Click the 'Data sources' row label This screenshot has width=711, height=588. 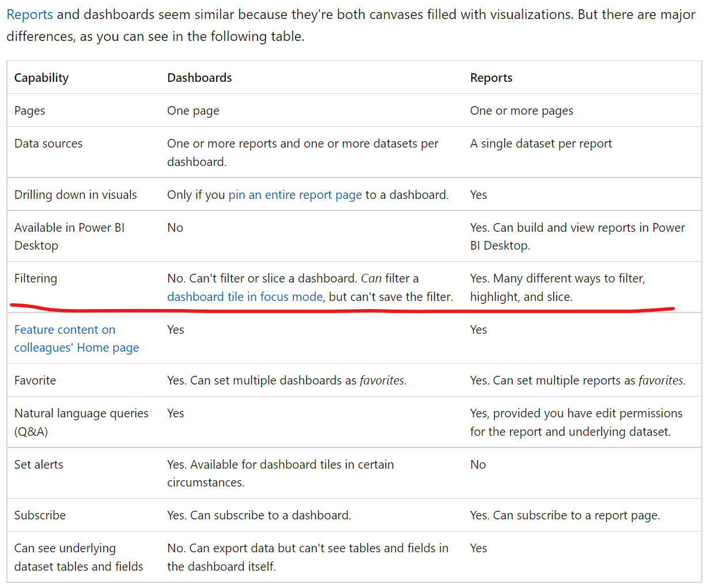48,144
